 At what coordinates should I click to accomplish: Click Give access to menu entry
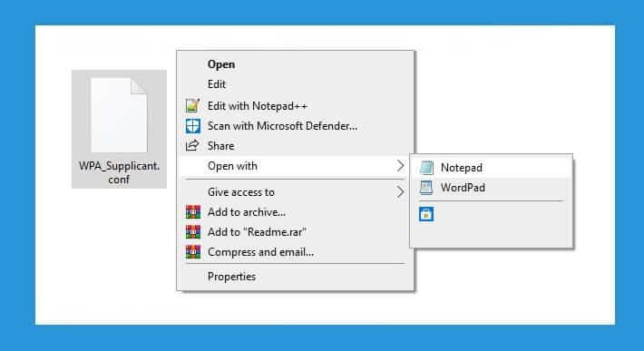[295, 191]
